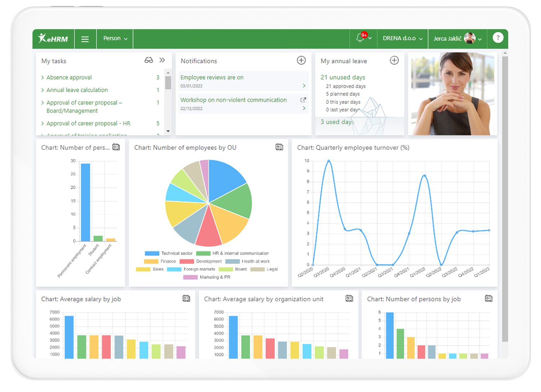This screenshot has width=541, height=392.
Task: Select the Technical sector legend swatch
Action: pos(152,253)
